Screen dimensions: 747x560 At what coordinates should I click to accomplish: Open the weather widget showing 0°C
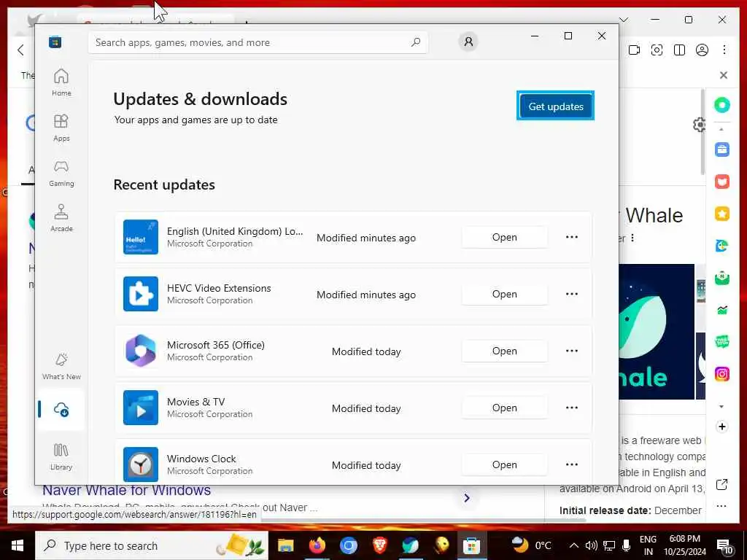coord(532,545)
